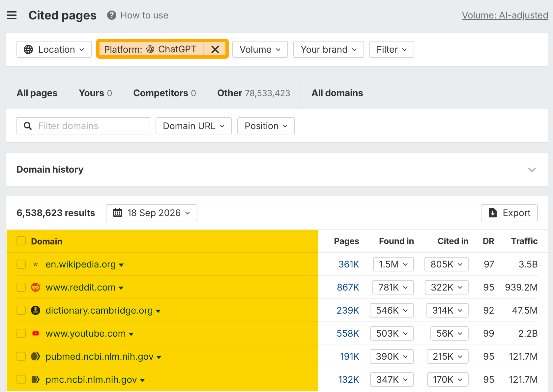The width and height of the screenshot is (553, 392).
Task: Open the 191K pages link for PubMed
Action: (350, 356)
